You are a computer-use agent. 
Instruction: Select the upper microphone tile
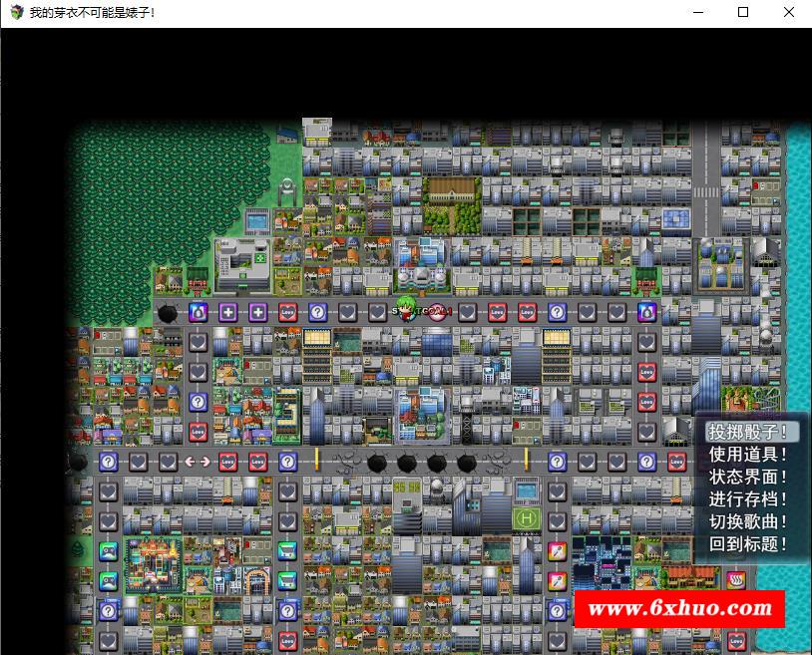click(x=558, y=551)
